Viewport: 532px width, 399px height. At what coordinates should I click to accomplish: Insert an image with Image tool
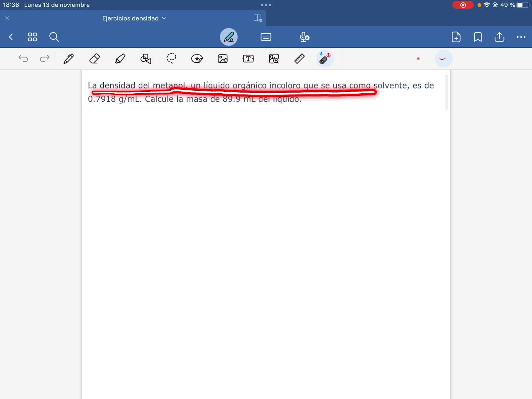(222, 59)
